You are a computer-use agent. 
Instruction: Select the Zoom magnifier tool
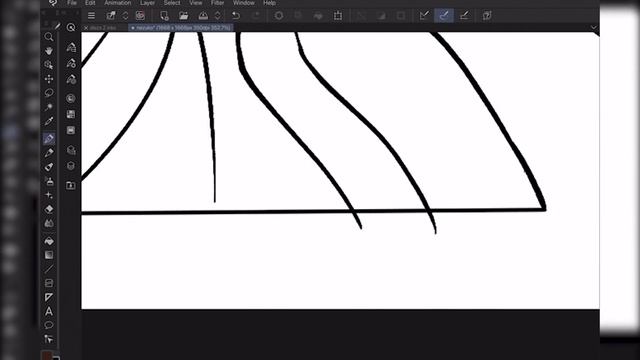click(x=49, y=37)
